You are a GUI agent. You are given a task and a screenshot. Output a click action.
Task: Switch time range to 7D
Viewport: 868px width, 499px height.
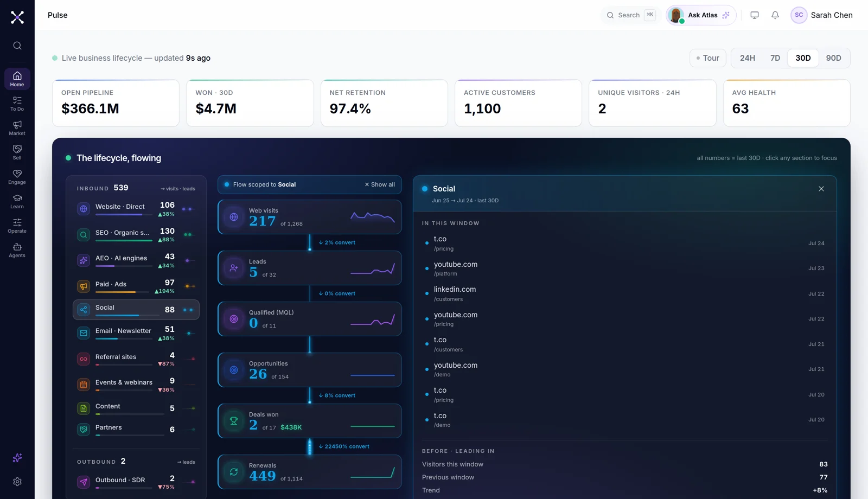[775, 58]
